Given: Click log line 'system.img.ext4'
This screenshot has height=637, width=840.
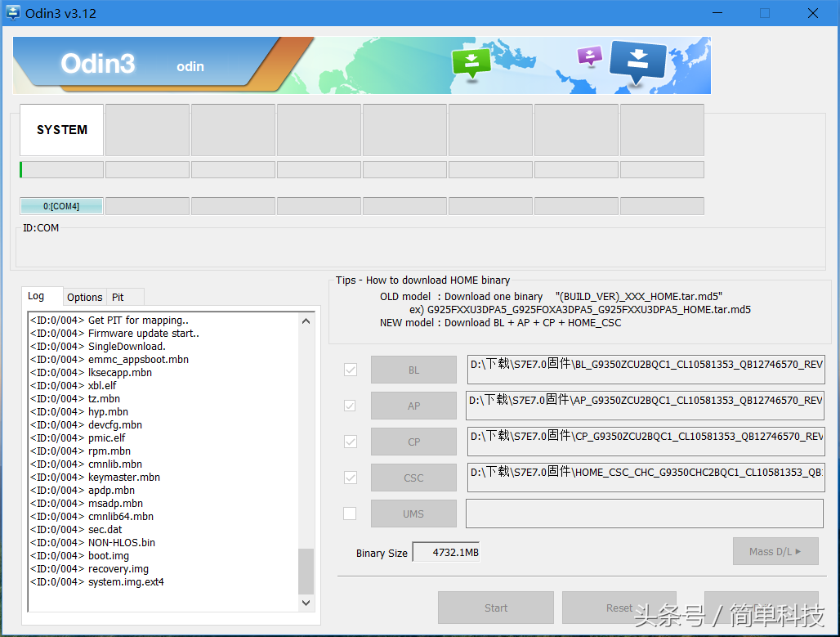Looking at the screenshot, I should 97,581.
